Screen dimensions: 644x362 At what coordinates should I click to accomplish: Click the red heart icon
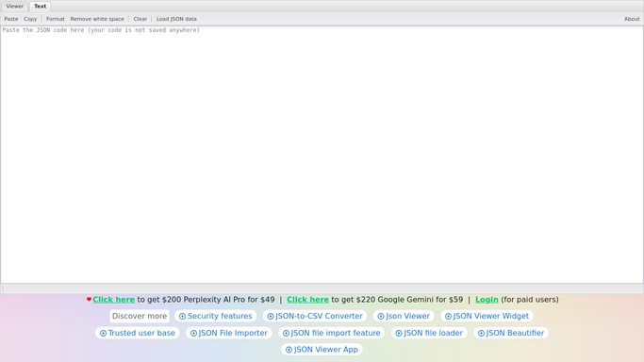pos(90,299)
